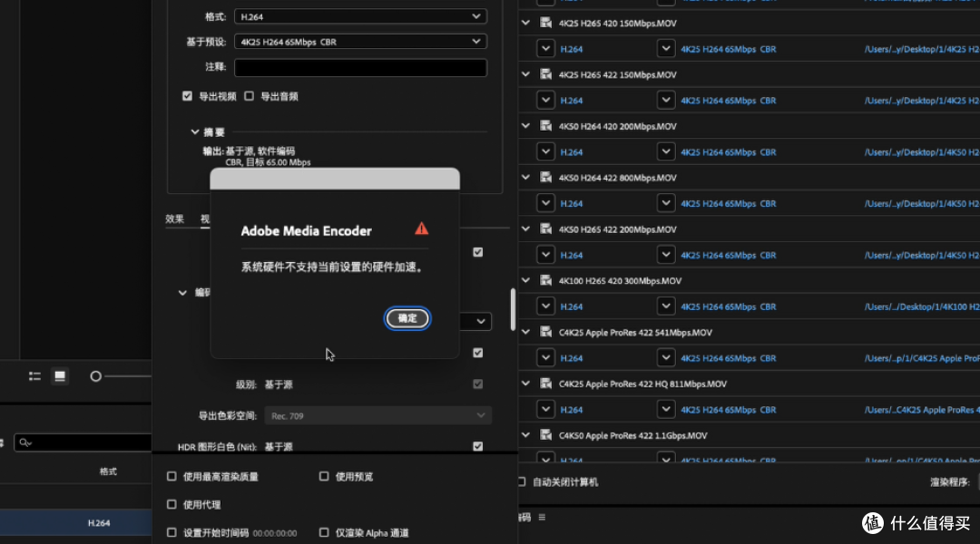Collapse C4K25 Apple ProRes 422 541Mbps.MOV item

coord(525,332)
